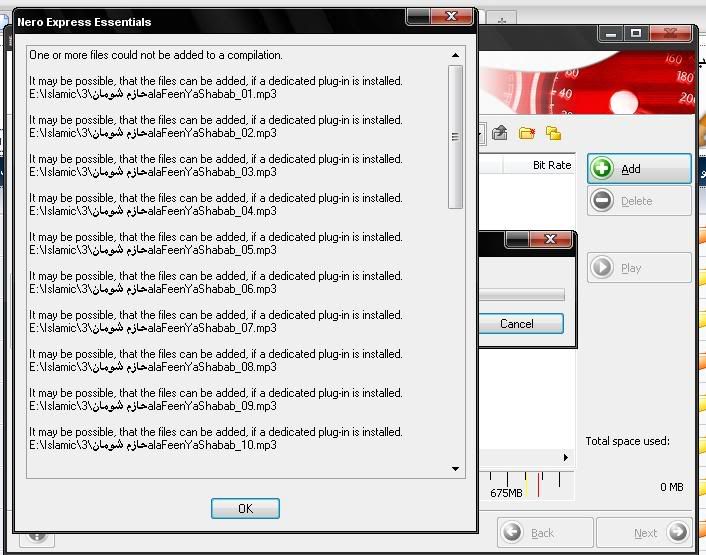The height and width of the screenshot is (555, 706).
Task: Select the alaFeenYaShabab_06.mp3 path line
Action: click(x=153, y=289)
